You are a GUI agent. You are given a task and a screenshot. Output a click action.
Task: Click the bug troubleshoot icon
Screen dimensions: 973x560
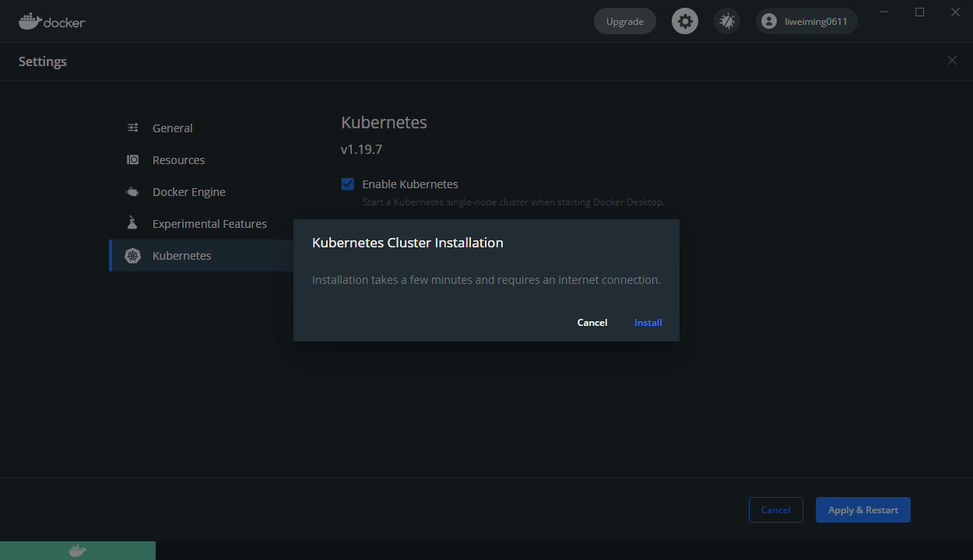coord(727,21)
